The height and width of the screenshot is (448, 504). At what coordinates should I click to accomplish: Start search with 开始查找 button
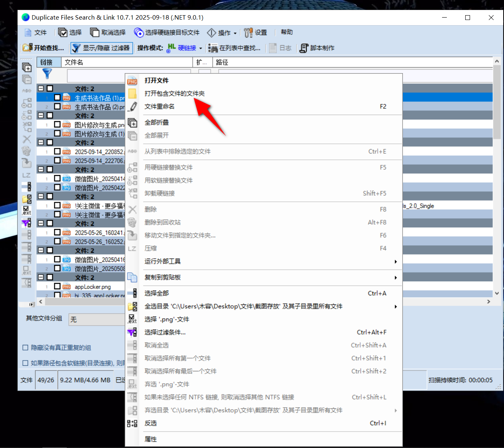[x=44, y=48]
